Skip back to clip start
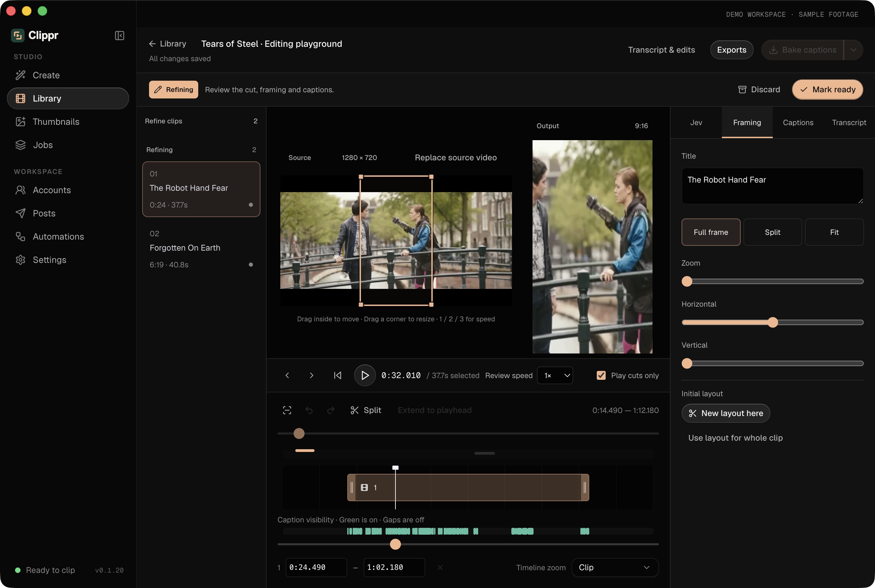Image resolution: width=875 pixels, height=588 pixels. click(x=337, y=375)
